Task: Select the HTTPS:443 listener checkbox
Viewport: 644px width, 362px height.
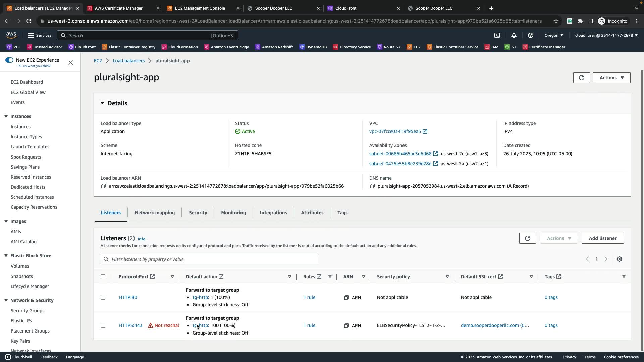Action: pyautogui.click(x=103, y=325)
